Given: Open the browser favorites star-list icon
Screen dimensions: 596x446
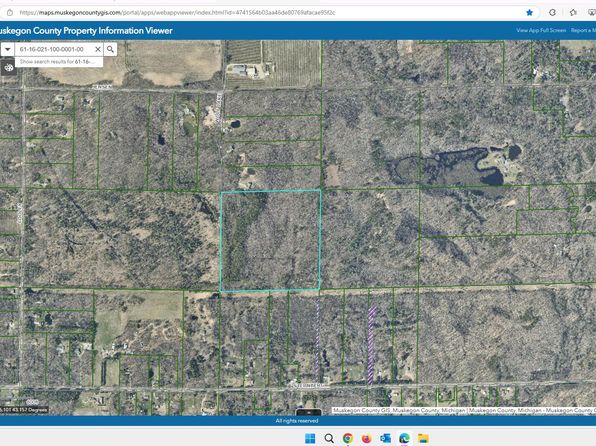Looking at the screenshot, I should click(573, 13).
